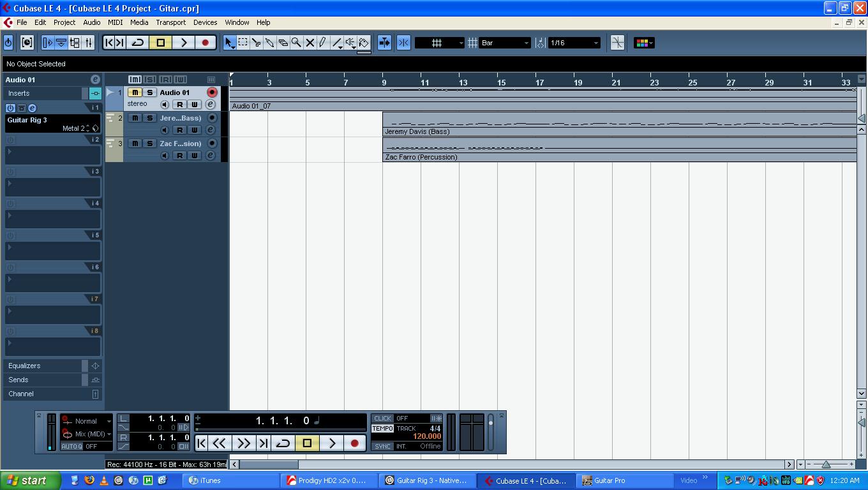Toggle Snap on/off in toolbar
This screenshot has height=490, width=868.
click(403, 43)
